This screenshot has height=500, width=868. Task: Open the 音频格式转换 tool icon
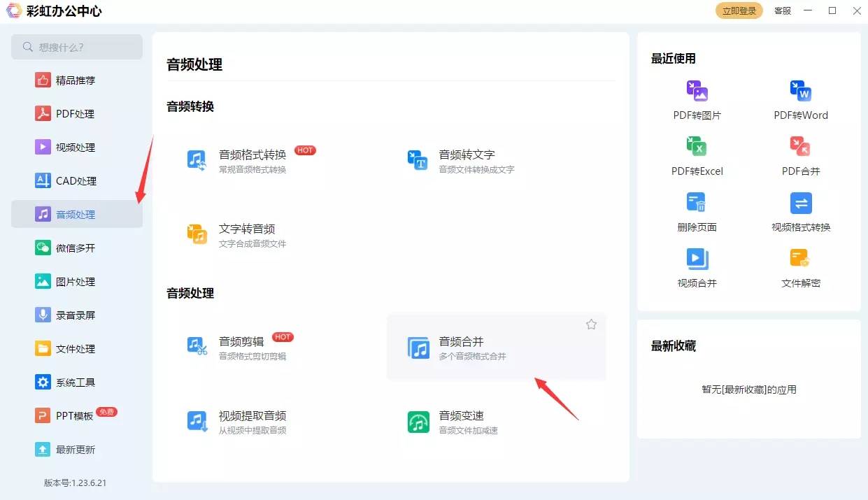[x=197, y=160]
